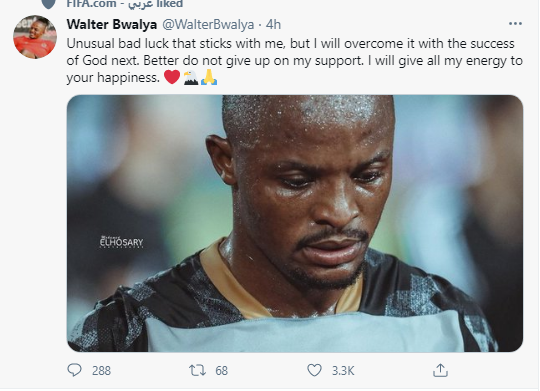
Task: Open Walter Bwalya's profile avatar
Action: (35, 37)
